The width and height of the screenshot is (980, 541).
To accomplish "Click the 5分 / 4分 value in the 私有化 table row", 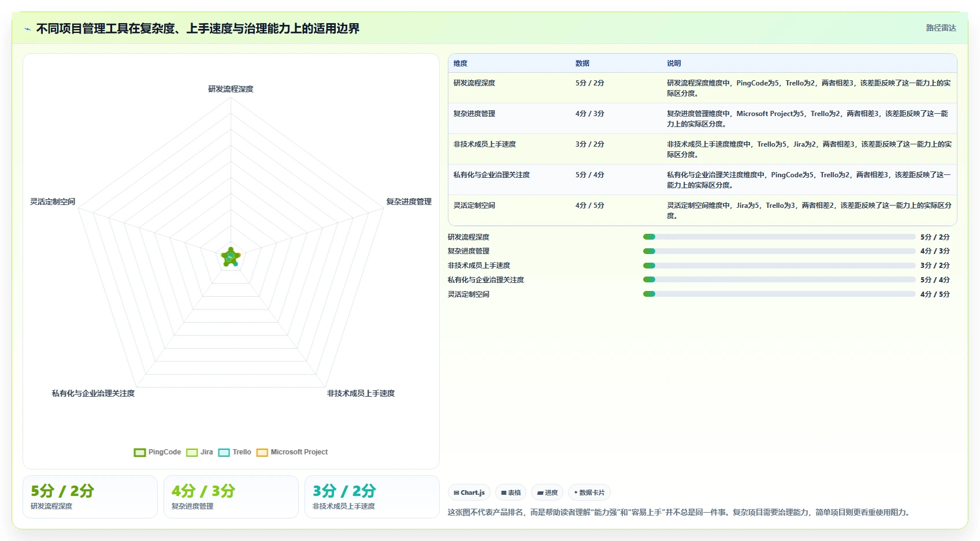I will click(589, 175).
